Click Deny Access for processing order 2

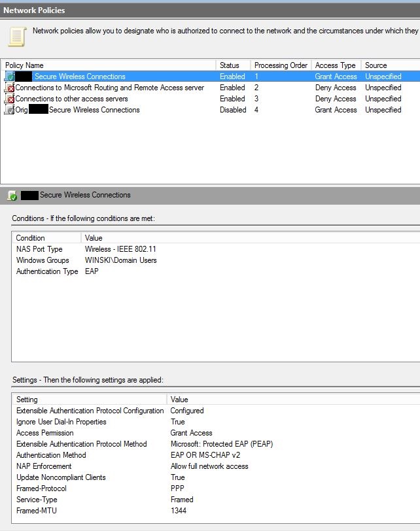[x=336, y=88]
